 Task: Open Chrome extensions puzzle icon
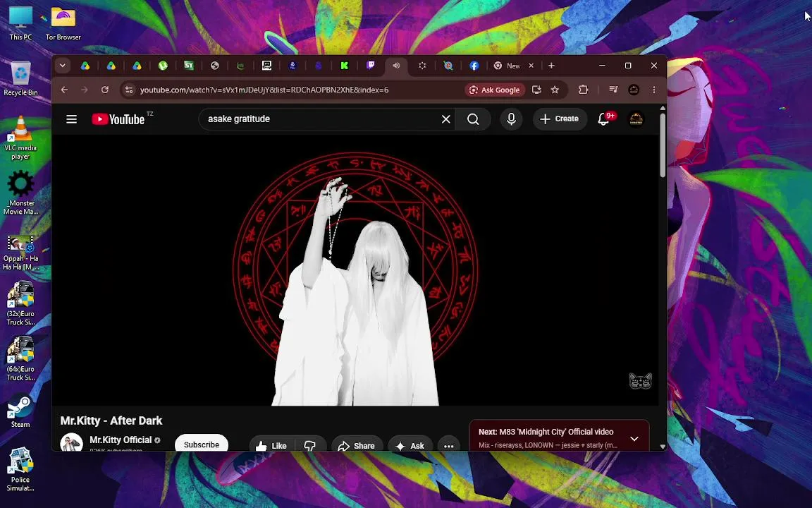pos(583,90)
